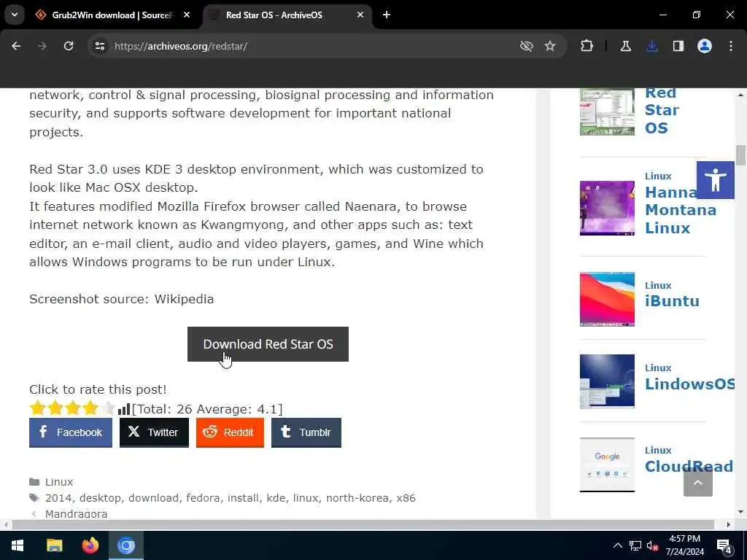
Task: Rate the post two stars
Action: click(55, 408)
